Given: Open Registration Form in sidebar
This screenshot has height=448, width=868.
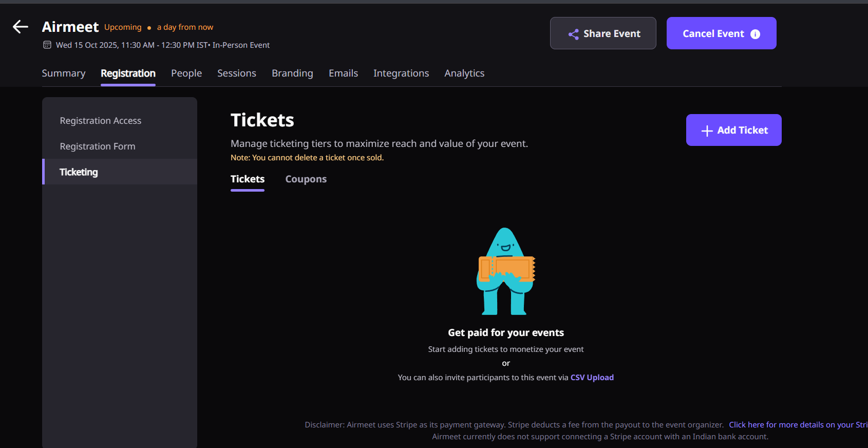Looking at the screenshot, I should (x=98, y=146).
